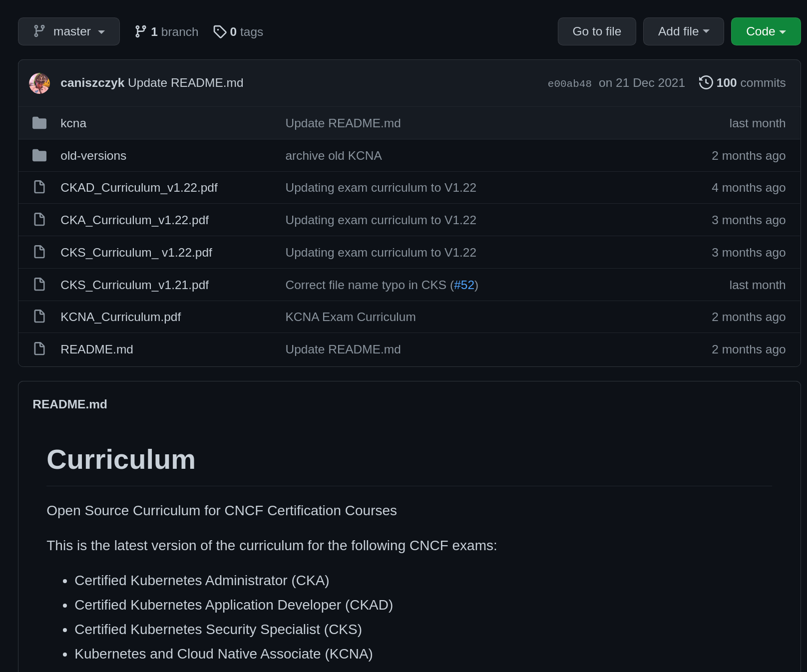807x672 pixels.
Task: Click the file icon for CKA_Curriculum_v1.22.pdf
Action: (x=39, y=220)
